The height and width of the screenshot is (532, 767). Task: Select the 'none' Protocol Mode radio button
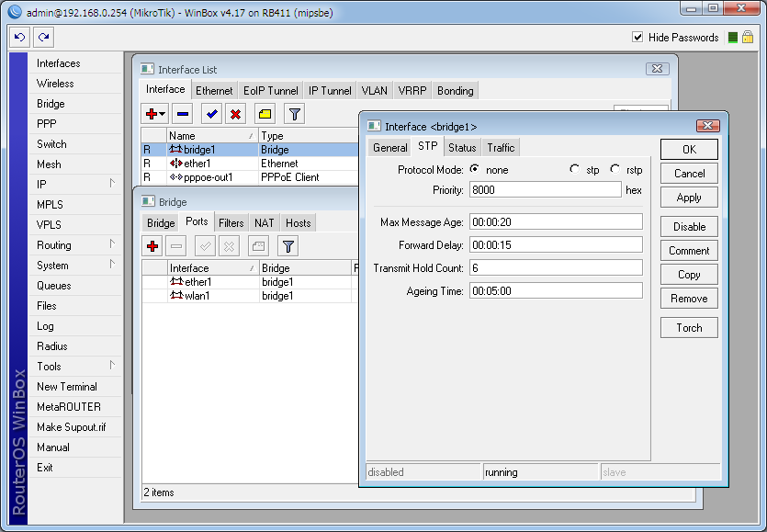(475, 169)
